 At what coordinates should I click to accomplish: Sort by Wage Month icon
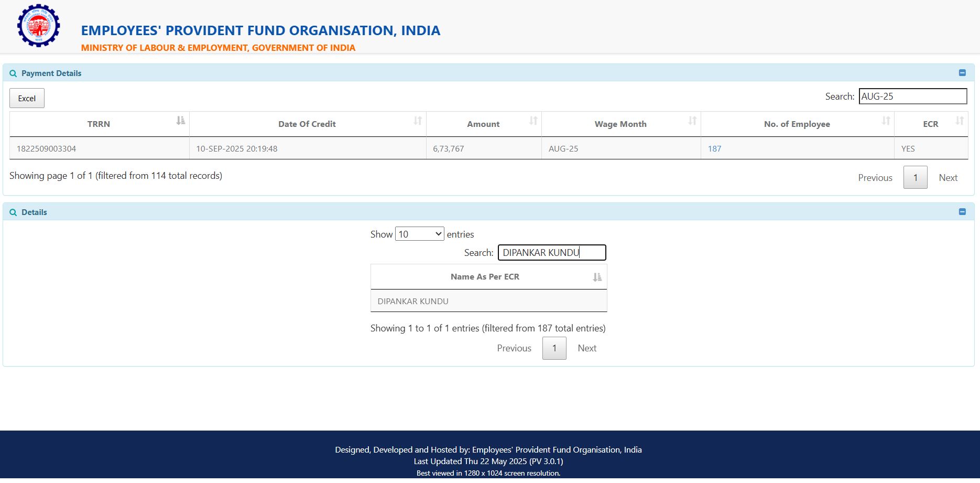(692, 121)
